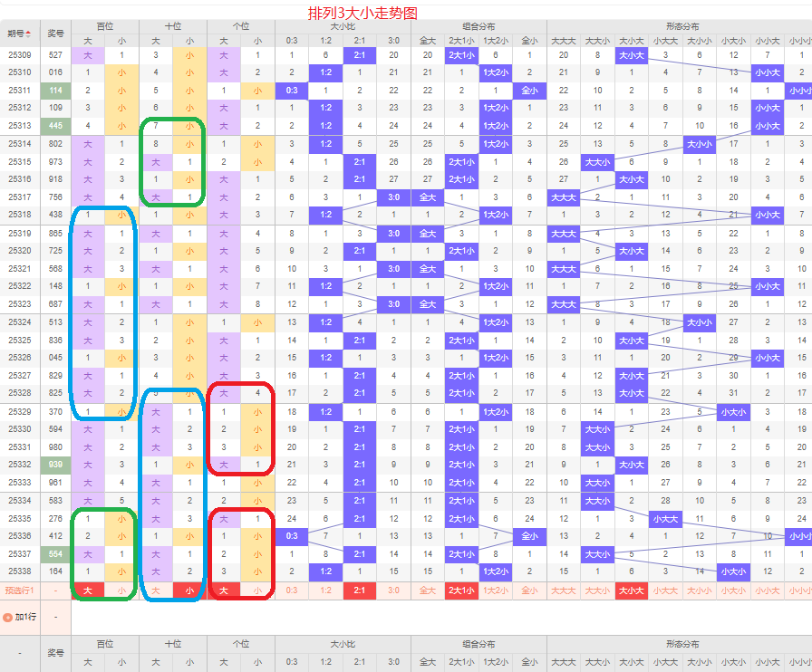Click green-highlighted award number 554
This screenshot has height=672, width=812.
point(55,554)
